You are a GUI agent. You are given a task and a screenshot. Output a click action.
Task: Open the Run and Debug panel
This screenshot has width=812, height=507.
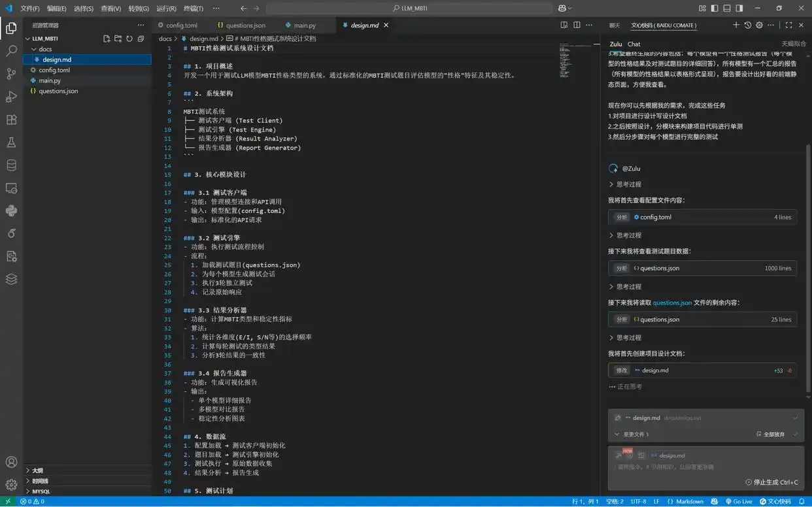[x=10, y=97]
